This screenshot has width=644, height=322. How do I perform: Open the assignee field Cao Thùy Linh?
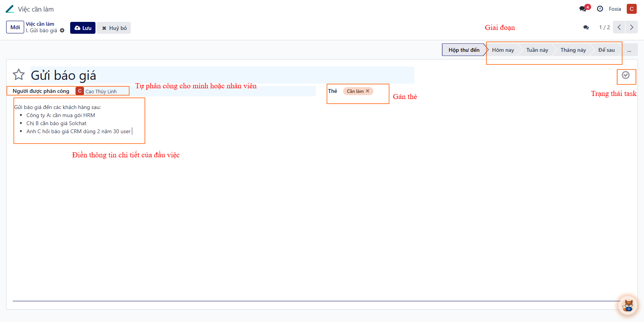[x=101, y=91]
